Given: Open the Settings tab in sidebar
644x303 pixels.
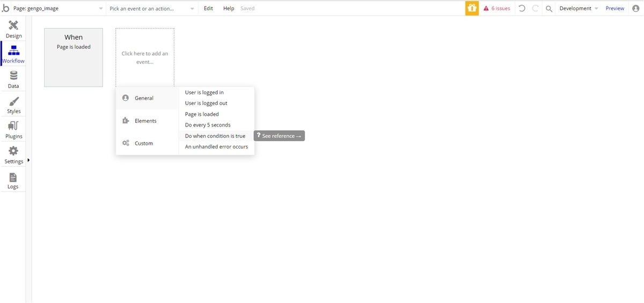Looking at the screenshot, I should pyautogui.click(x=13, y=155).
